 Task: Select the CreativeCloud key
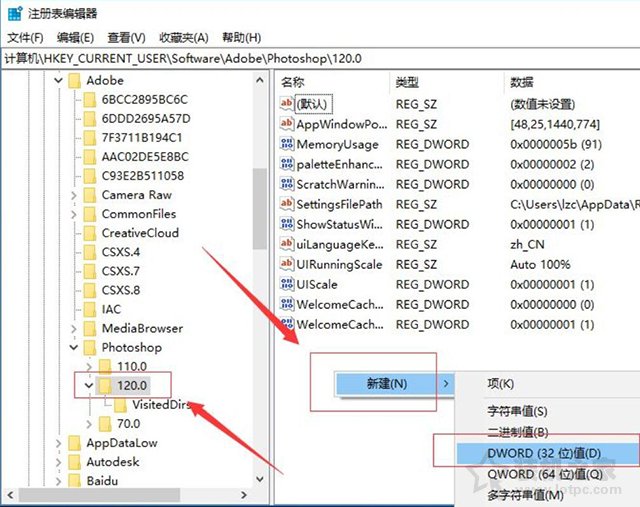[140, 233]
